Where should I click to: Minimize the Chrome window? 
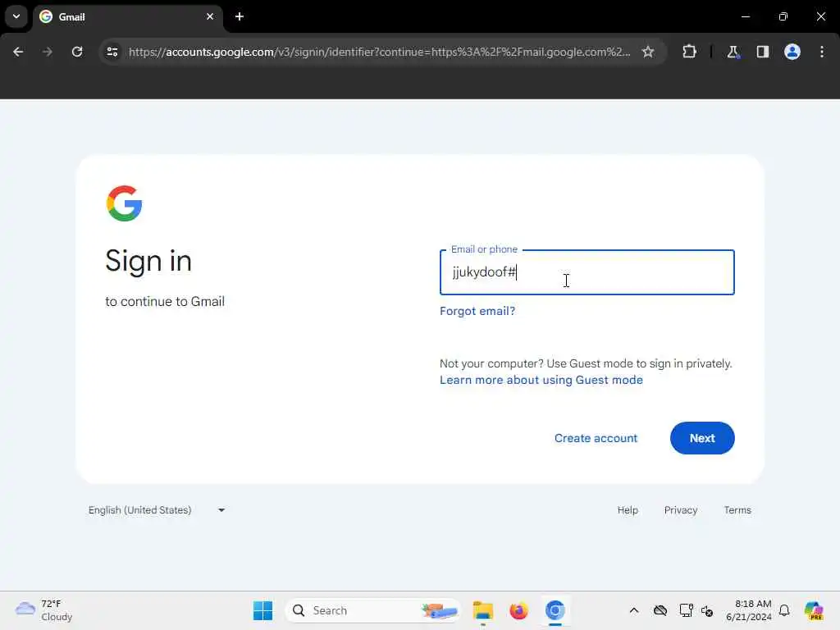point(745,16)
